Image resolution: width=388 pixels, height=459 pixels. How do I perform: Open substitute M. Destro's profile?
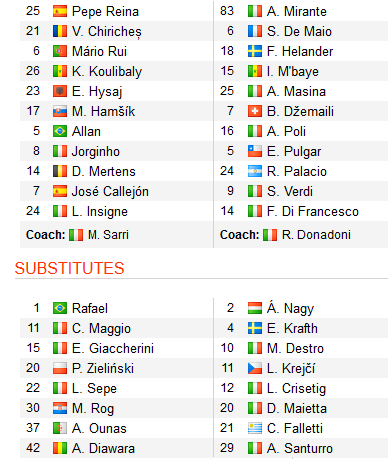click(x=295, y=348)
